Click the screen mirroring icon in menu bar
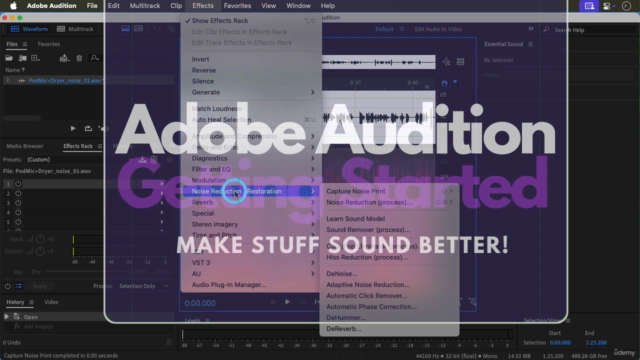The width and height of the screenshot is (640, 360). coord(589,6)
